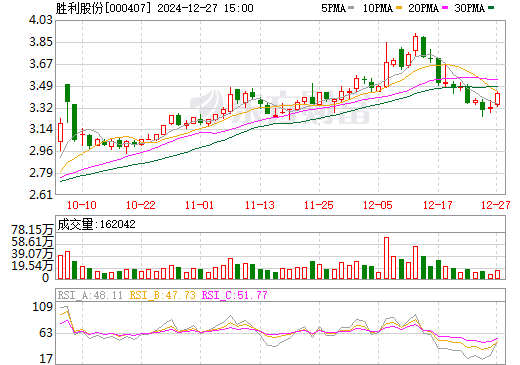This screenshot has width=520, height=365.
Task: Click the RSI_B value label
Action: [162, 295]
